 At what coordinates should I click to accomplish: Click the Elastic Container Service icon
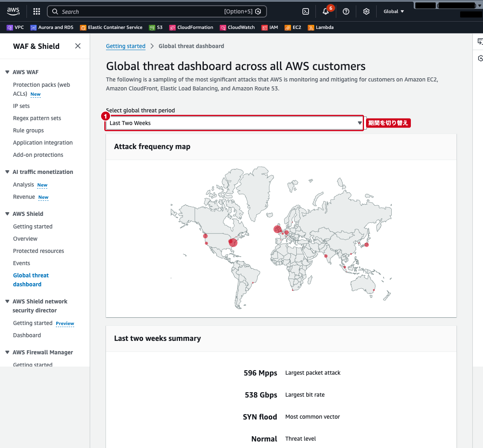(83, 28)
